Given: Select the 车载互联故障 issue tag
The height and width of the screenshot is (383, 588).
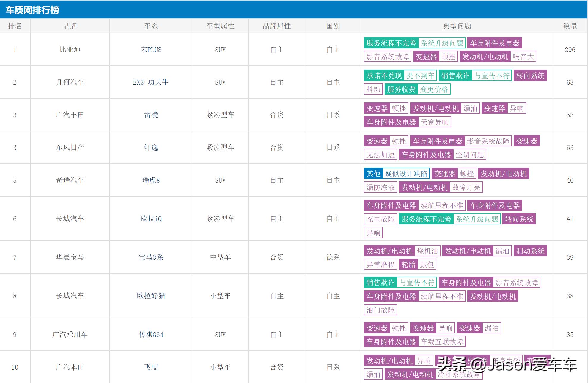Looking at the screenshot, I should point(442,342).
